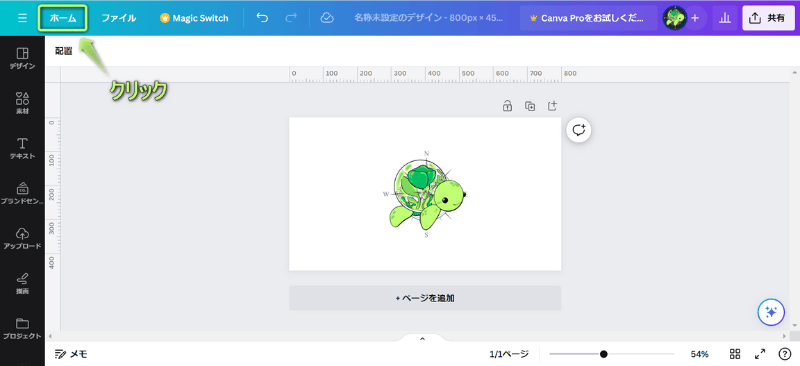Open the turtle profile avatar
Viewport: 800px width, 366px height.
click(x=674, y=18)
